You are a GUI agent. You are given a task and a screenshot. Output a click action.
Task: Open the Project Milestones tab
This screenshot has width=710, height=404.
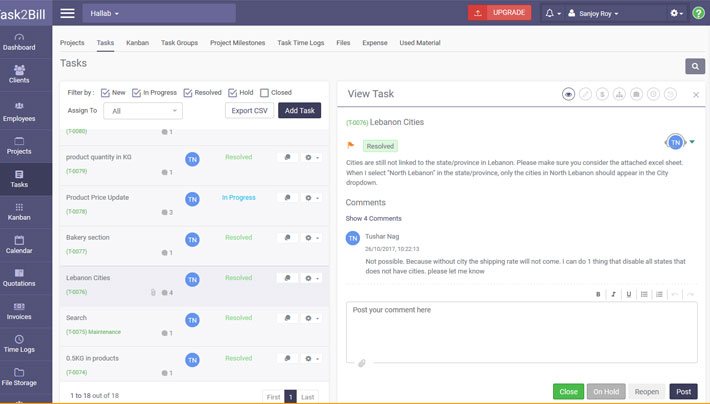tap(239, 43)
